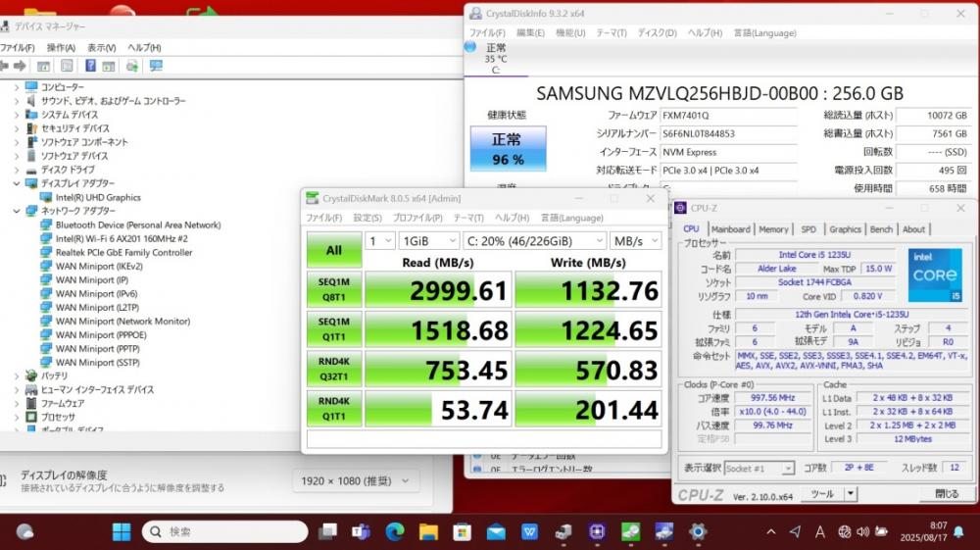980x550 pixels.
Task: Run SEQ1M Q1T1 test in CrystalDiskMark
Action: coord(334,328)
